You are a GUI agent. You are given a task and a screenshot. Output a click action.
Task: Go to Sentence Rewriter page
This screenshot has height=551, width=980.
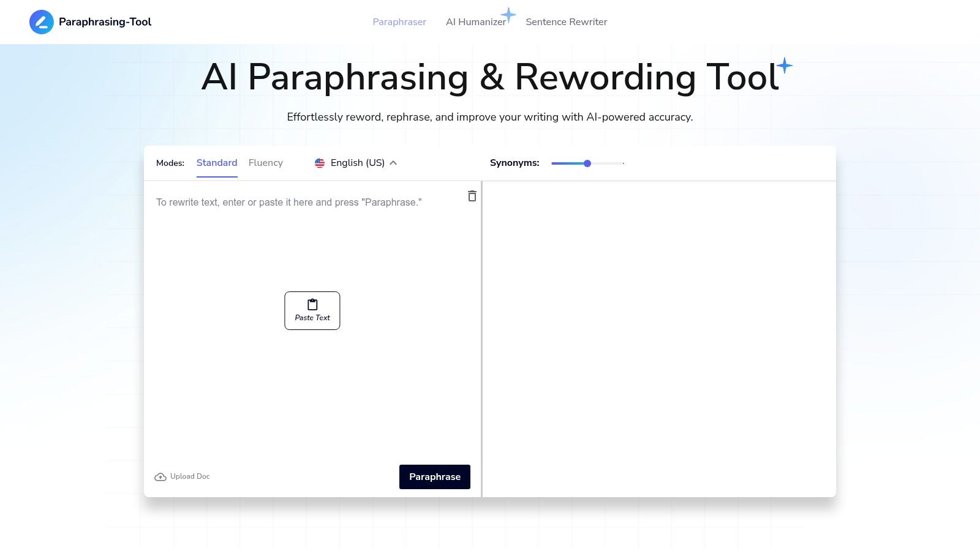click(x=567, y=22)
